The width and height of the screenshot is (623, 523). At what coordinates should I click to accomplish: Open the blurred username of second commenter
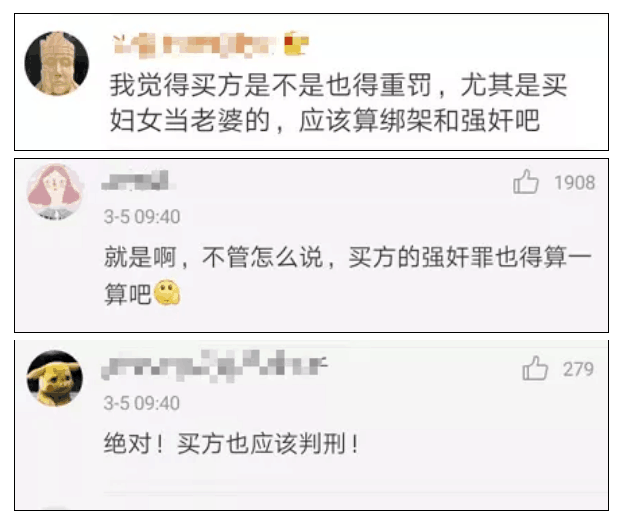[x=138, y=181]
